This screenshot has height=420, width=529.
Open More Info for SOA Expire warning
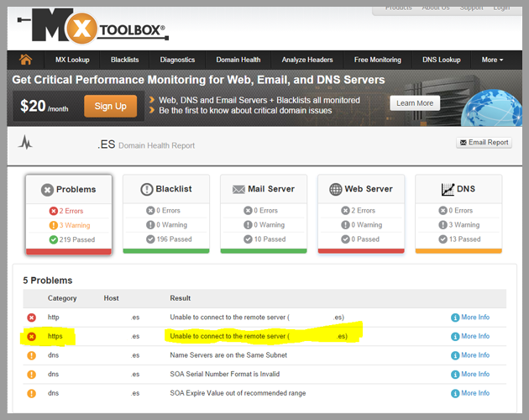475,393
